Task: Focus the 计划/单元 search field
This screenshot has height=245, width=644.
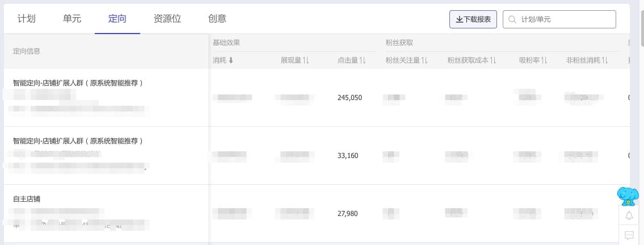Action: (559, 19)
